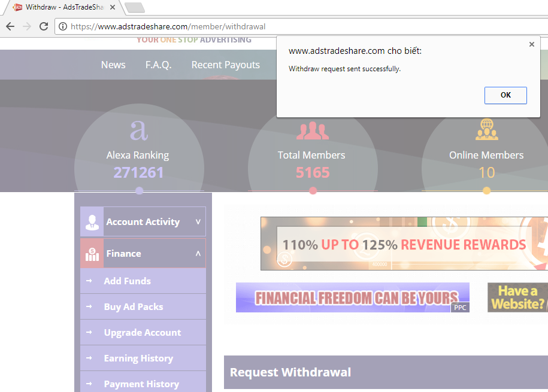This screenshot has height=392, width=548.
Task: Click the Alexa ranking value 271261
Action: tap(138, 172)
